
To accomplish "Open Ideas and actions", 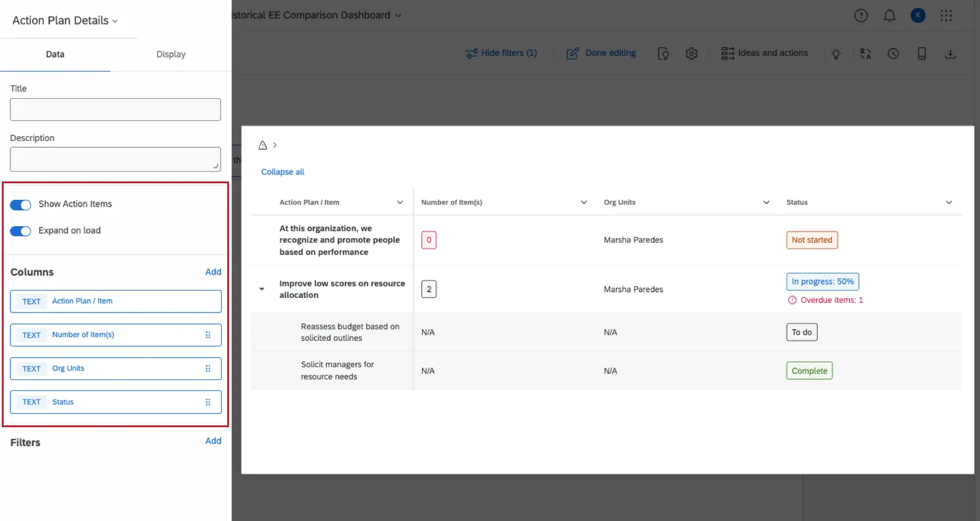I will click(764, 53).
